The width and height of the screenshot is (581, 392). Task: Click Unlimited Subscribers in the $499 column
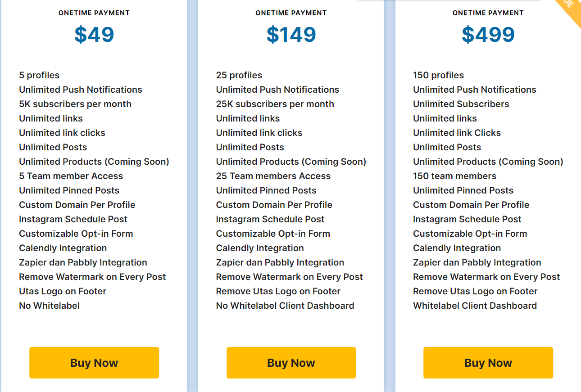(x=461, y=104)
